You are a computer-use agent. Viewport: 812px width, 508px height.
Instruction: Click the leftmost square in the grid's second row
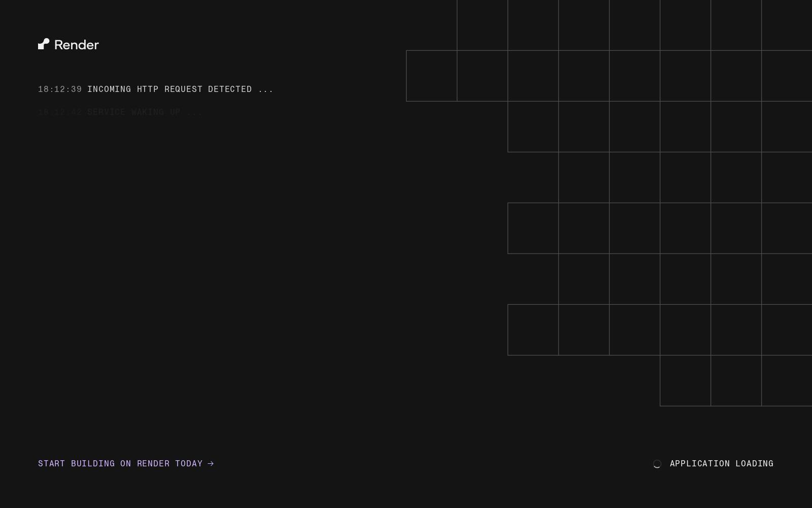(x=431, y=76)
